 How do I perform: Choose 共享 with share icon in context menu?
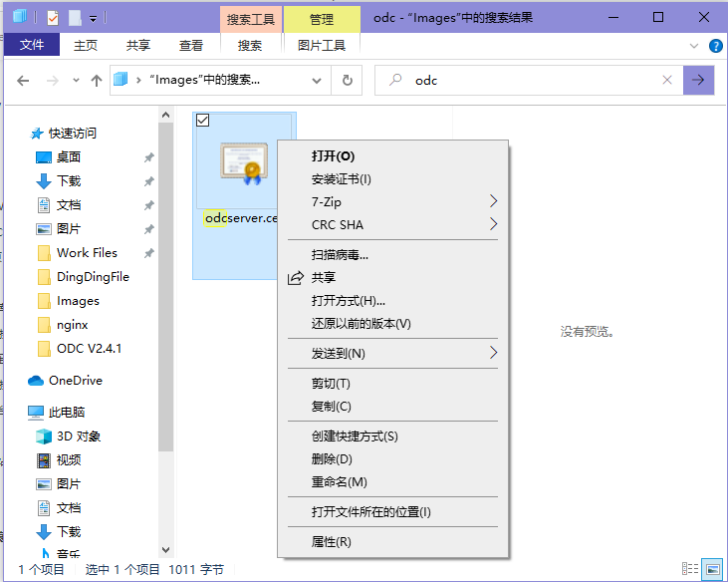click(392, 277)
